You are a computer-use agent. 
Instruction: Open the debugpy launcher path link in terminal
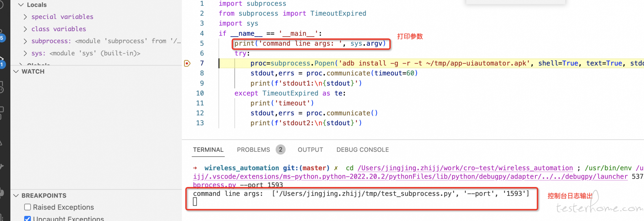(410, 177)
